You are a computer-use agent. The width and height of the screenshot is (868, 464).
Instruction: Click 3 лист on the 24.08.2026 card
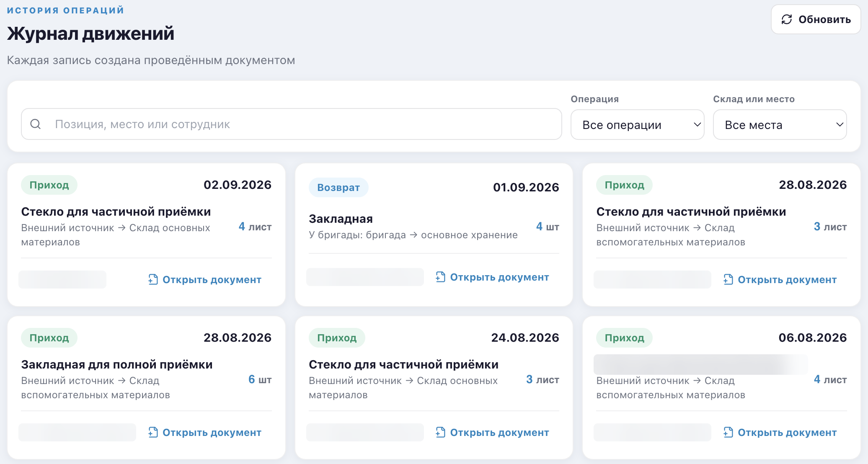(542, 380)
